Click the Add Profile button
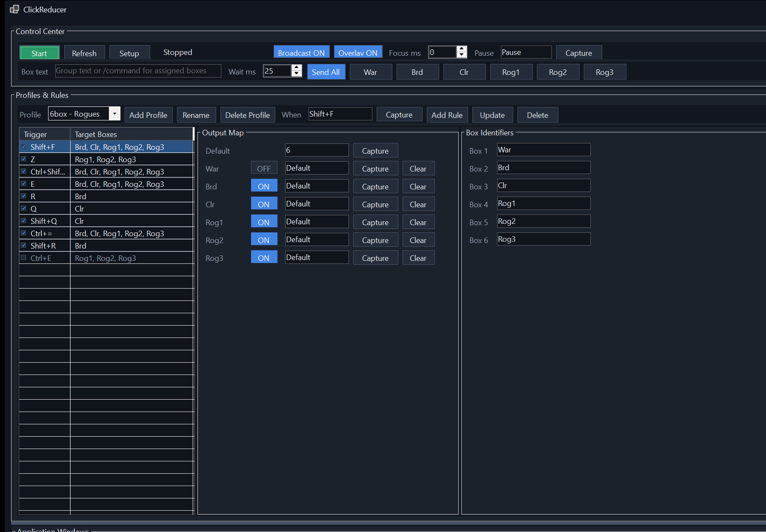Viewport: 766px width, 532px height. click(149, 115)
